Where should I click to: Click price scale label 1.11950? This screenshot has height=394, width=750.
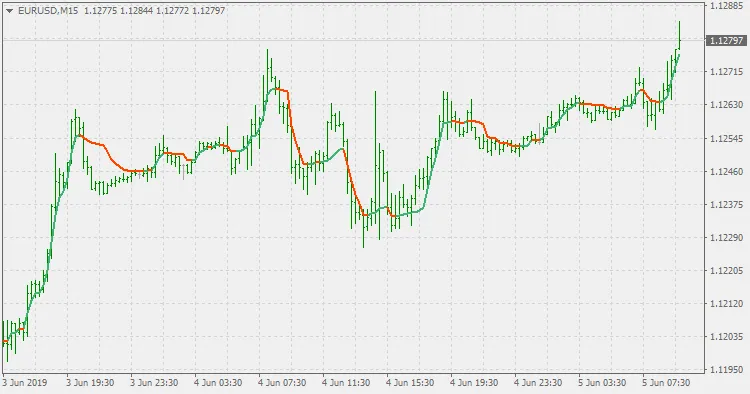(726, 370)
